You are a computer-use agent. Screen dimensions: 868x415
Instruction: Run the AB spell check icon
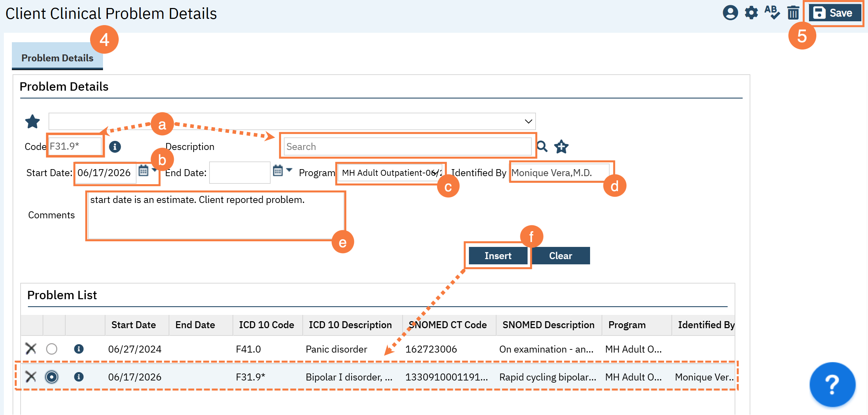[x=772, y=13]
